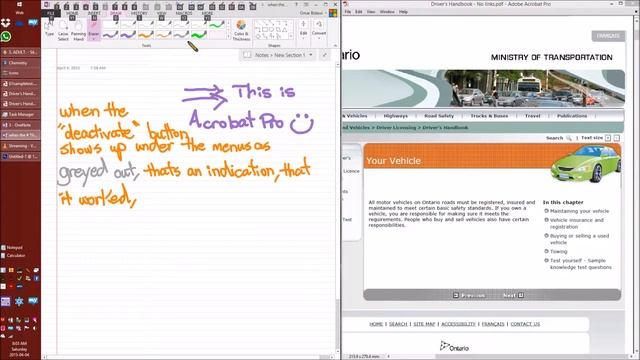Open File menu in Acrobat Pro

(348, 12)
